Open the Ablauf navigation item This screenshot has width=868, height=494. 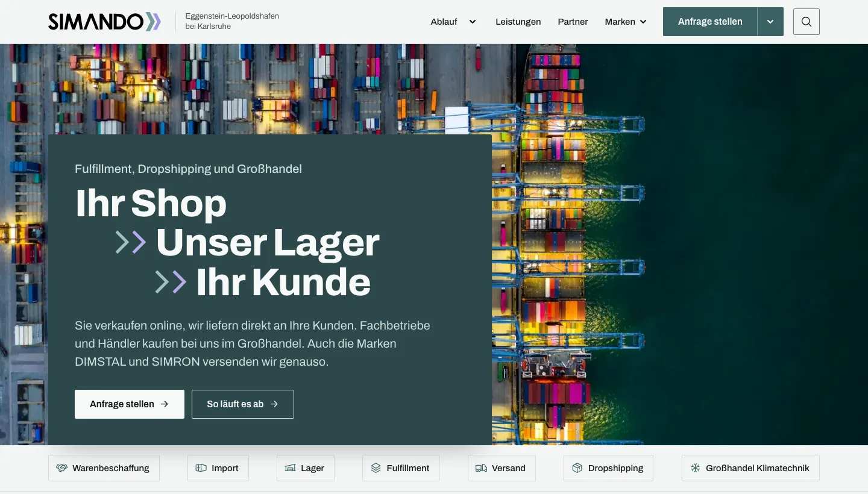click(444, 22)
